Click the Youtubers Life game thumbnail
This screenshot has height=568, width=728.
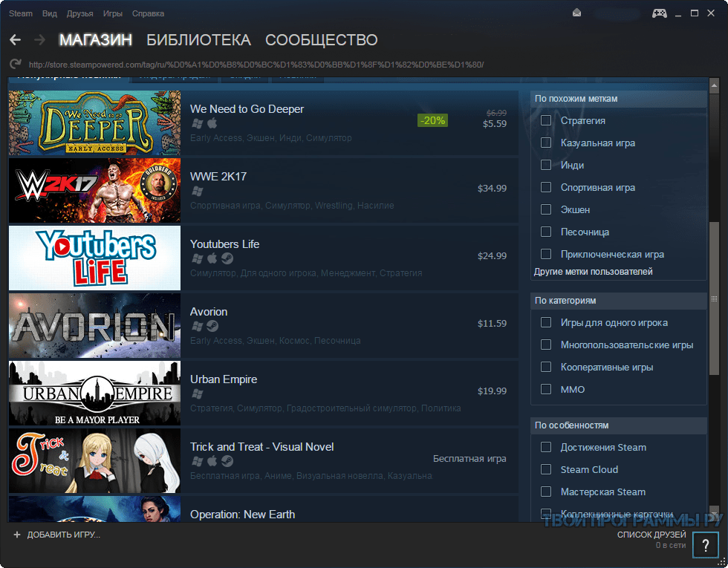point(95,258)
